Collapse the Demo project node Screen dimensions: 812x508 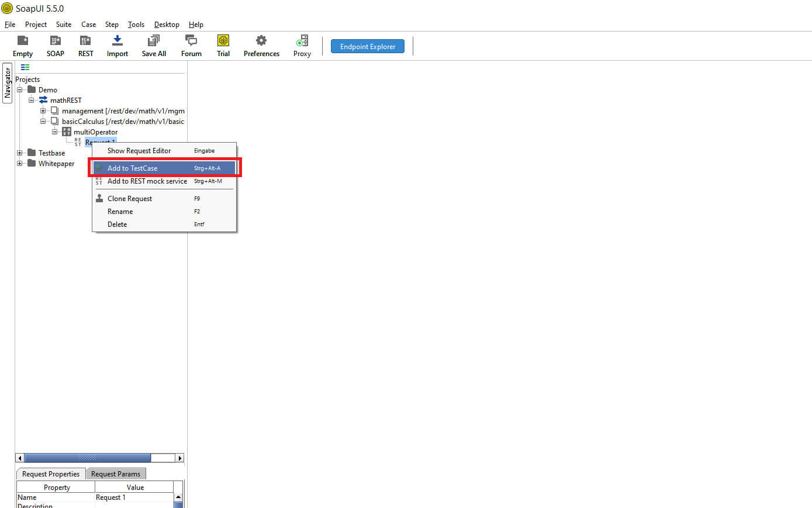coord(19,90)
